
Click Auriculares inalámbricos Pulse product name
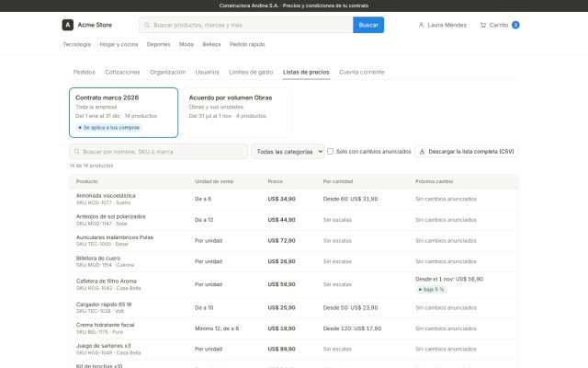point(115,237)
